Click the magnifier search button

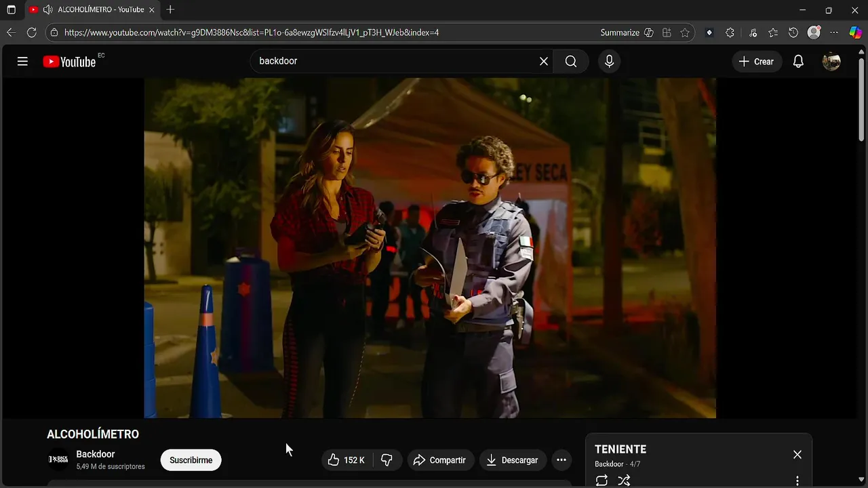571,62
